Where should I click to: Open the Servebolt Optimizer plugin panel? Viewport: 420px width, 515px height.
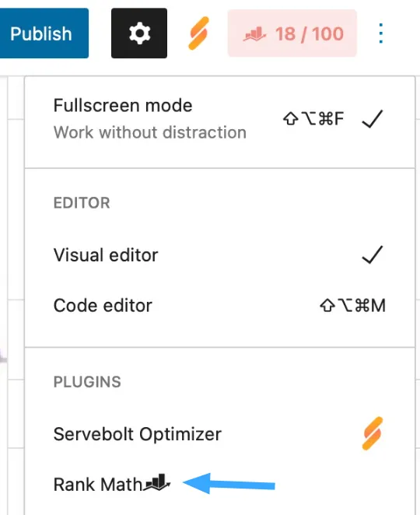point(219,434)
